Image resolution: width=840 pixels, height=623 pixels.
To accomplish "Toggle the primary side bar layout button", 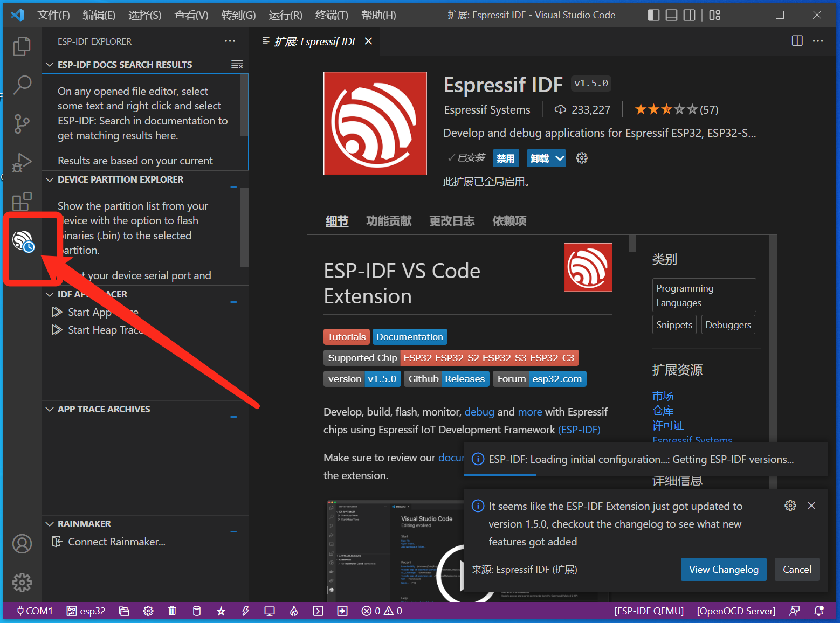I will 653,15.
